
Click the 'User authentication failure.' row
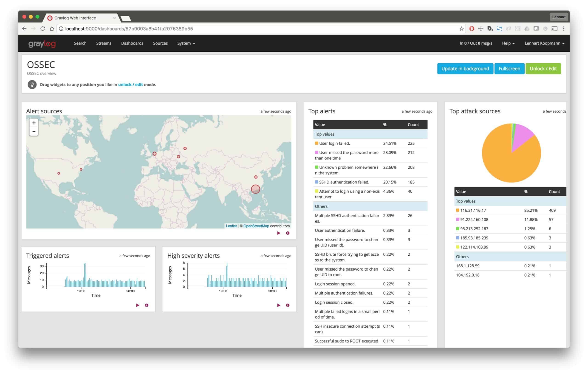(370, 230)
